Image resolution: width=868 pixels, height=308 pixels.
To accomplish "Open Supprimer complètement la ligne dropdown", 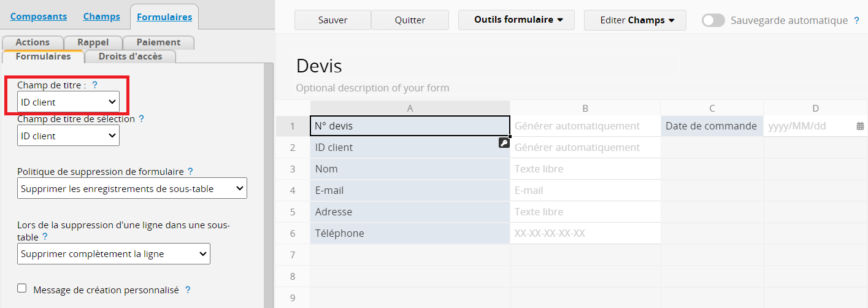I will 113,254.
